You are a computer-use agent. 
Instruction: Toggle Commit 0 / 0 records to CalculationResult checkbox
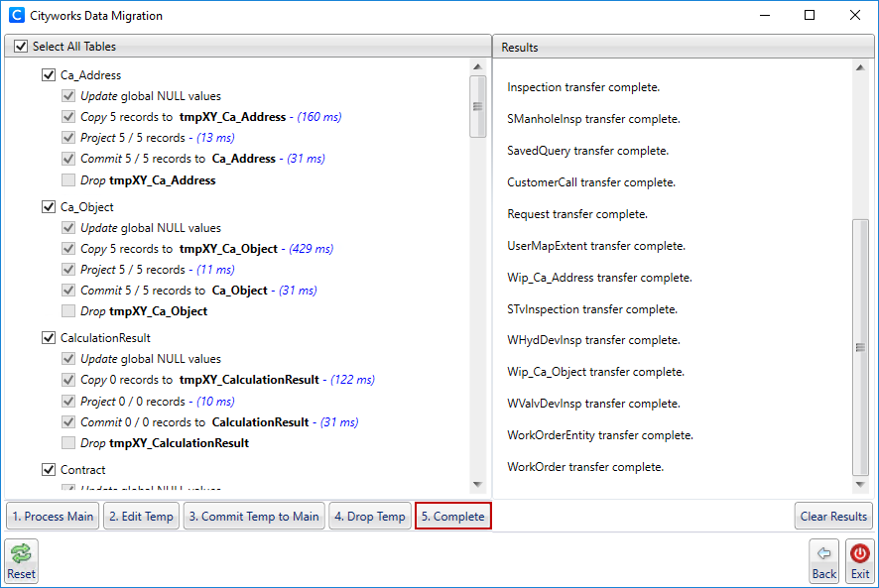pos(68,422)
